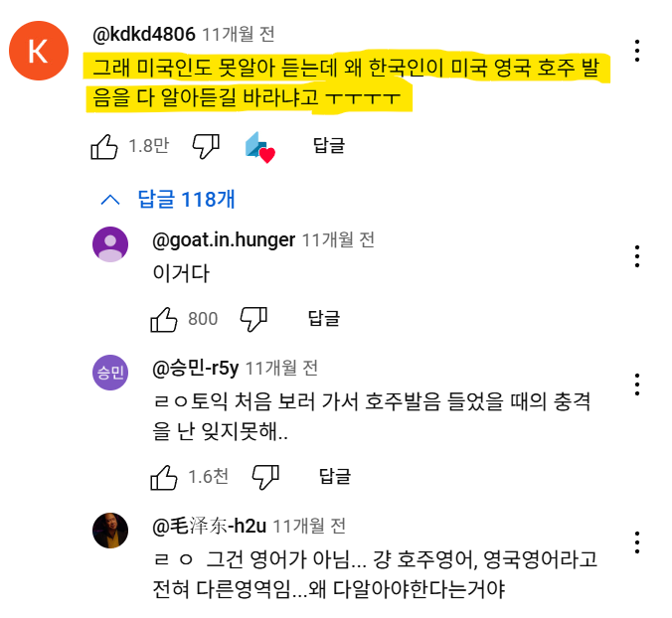Click 답글 under @승민-r5y reply

(x=335, y=477)
